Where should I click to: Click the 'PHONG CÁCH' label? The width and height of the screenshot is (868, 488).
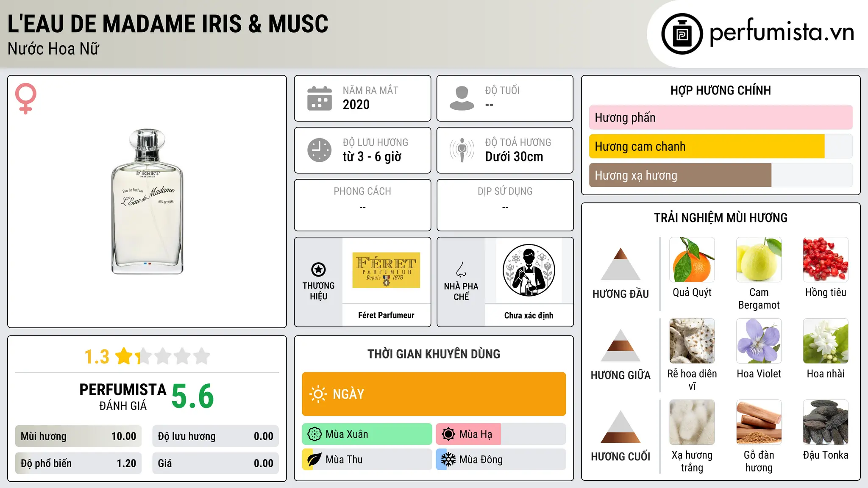362,191
